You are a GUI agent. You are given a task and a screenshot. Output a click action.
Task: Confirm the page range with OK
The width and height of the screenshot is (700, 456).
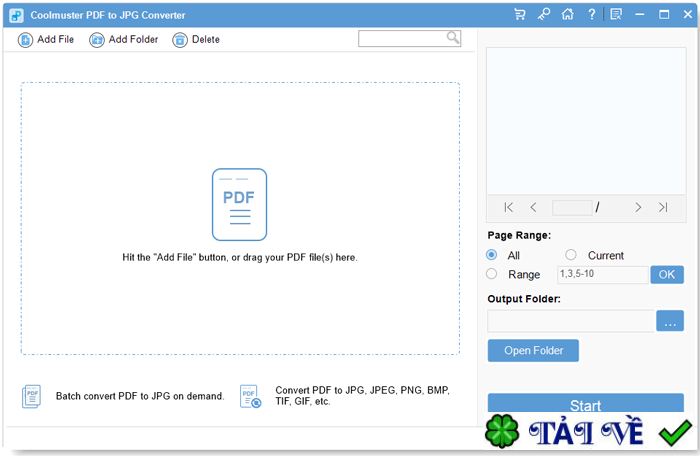coord(667,275)
